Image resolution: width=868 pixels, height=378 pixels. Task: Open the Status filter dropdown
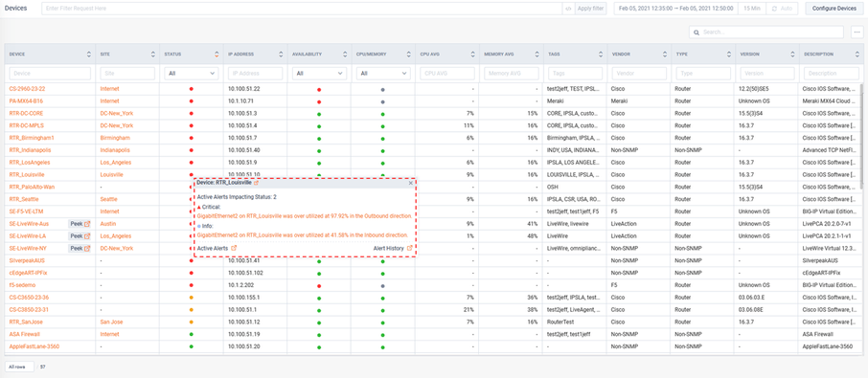192,73
